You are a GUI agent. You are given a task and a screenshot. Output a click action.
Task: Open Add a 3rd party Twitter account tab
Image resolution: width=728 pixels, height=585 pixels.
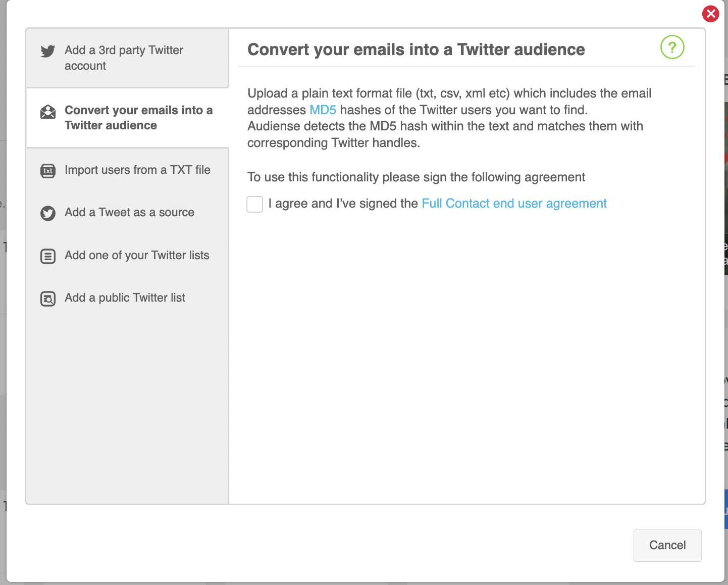[x=128, y=58]
